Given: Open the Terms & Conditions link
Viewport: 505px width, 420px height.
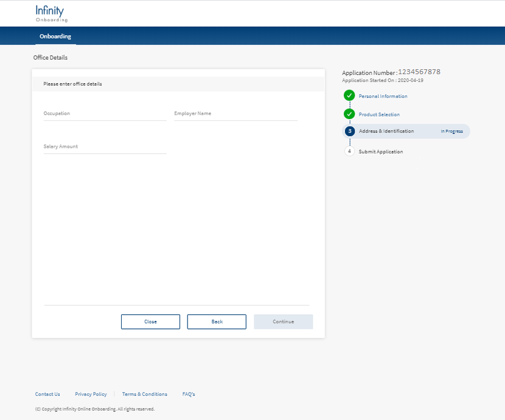Looking at the screenshot, I should point(144,394).
